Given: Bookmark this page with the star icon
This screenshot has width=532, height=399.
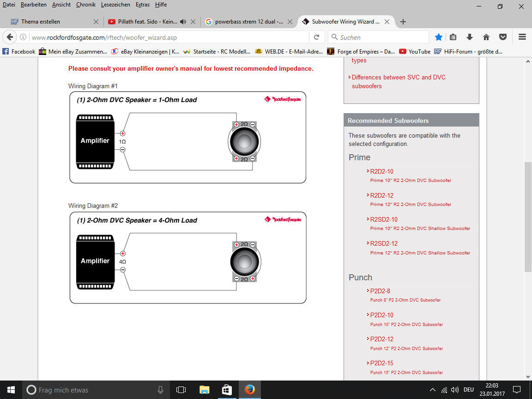Looking at the screenshot, I should [x=438, y=37].
